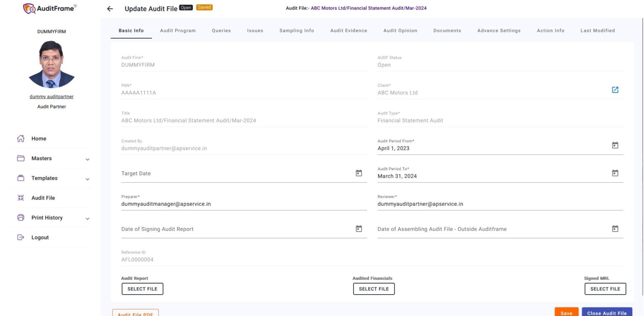Open the Date of Signing Audit Report calendar
Viewport: 644px width, 316px height.
coord(358,228)
